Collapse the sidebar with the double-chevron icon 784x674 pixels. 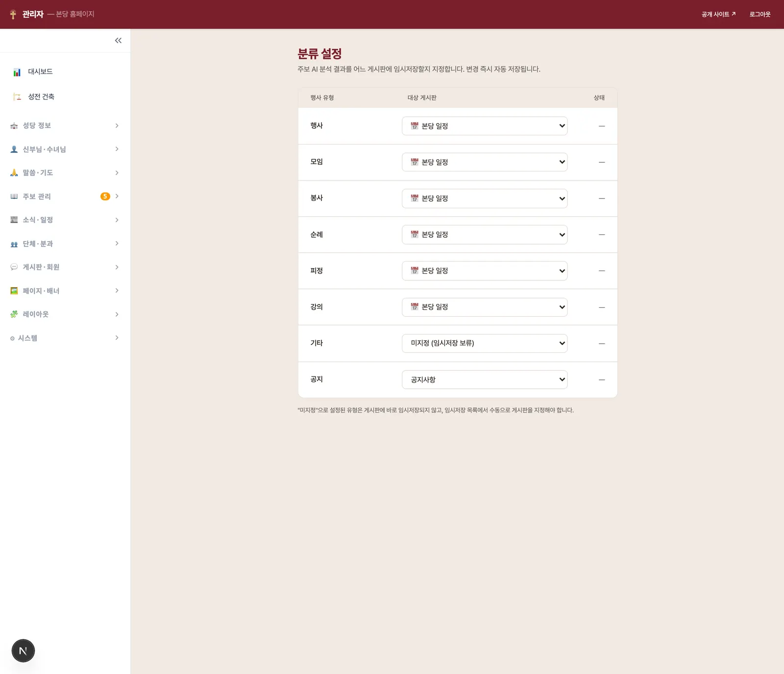[118, 41]
